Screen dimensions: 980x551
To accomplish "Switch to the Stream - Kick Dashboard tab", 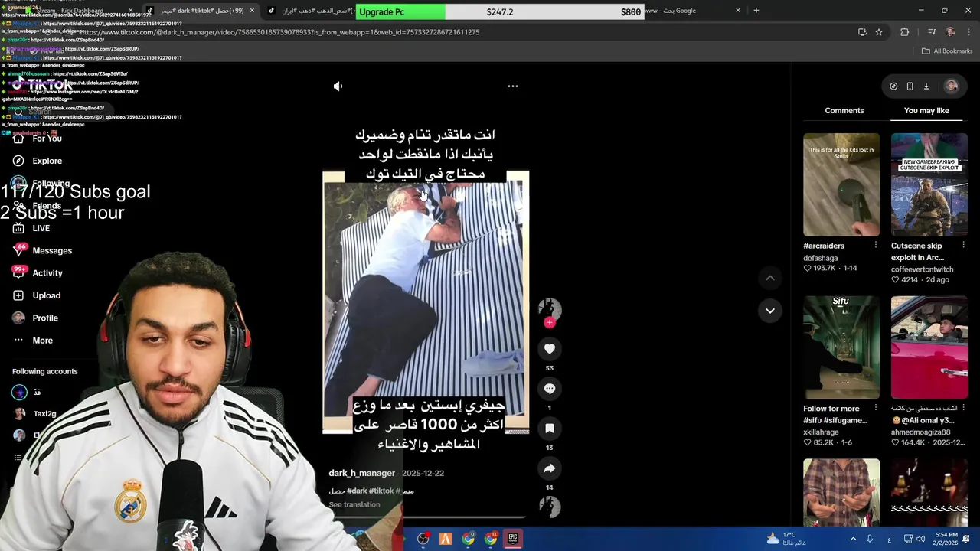I will click(71, 11).
